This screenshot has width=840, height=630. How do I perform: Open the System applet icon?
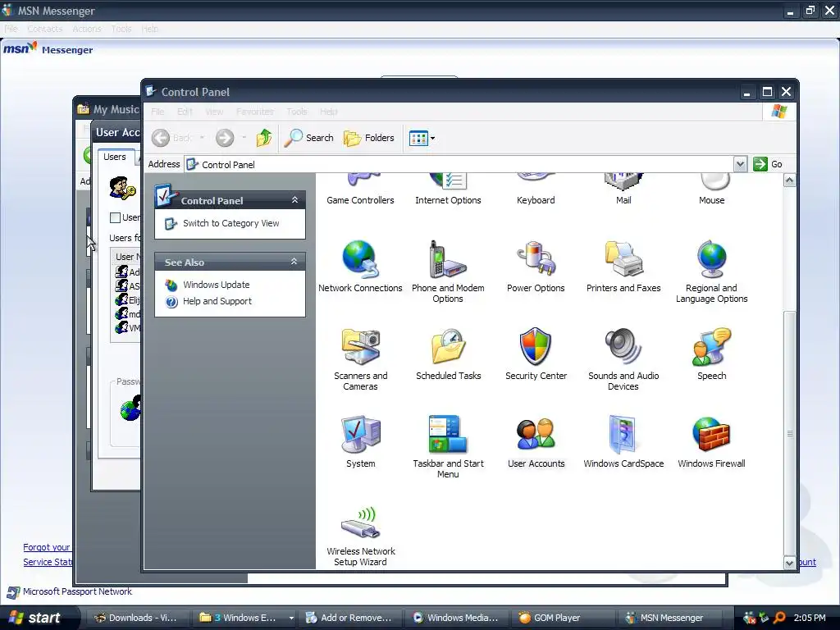coord(360,442)
